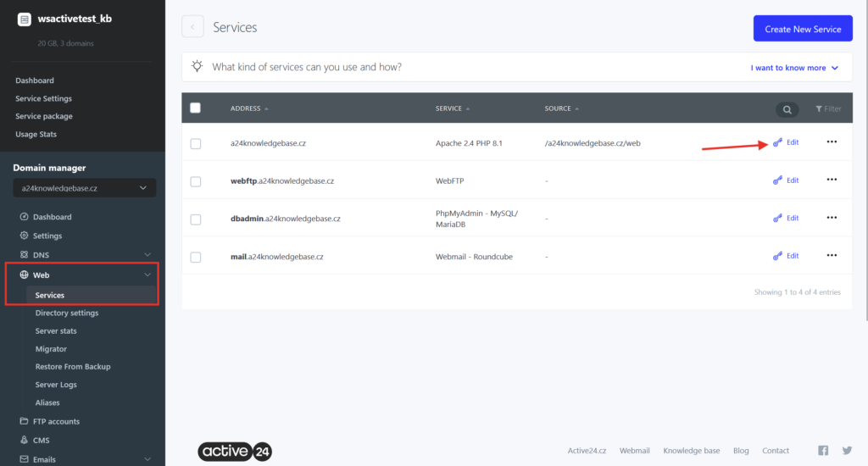Open Aliases submenu item
This screenshot has height=466, width=868.
click(47, 402)
